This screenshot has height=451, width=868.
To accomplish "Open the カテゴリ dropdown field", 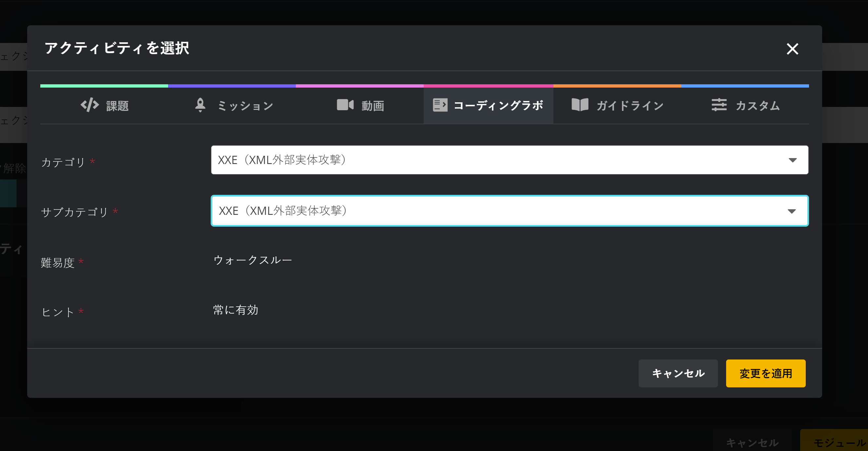I will tap(510, 160).
